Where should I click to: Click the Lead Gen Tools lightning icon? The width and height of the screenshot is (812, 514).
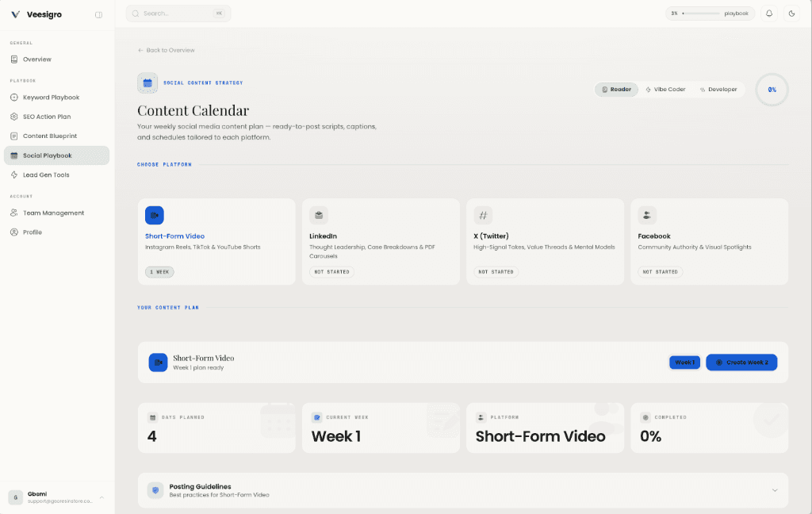point(14,175)
